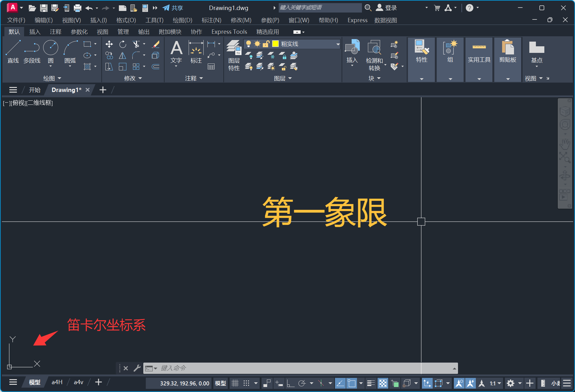
Task: Open the 绘图(D) menu
Action: point(182,20)
